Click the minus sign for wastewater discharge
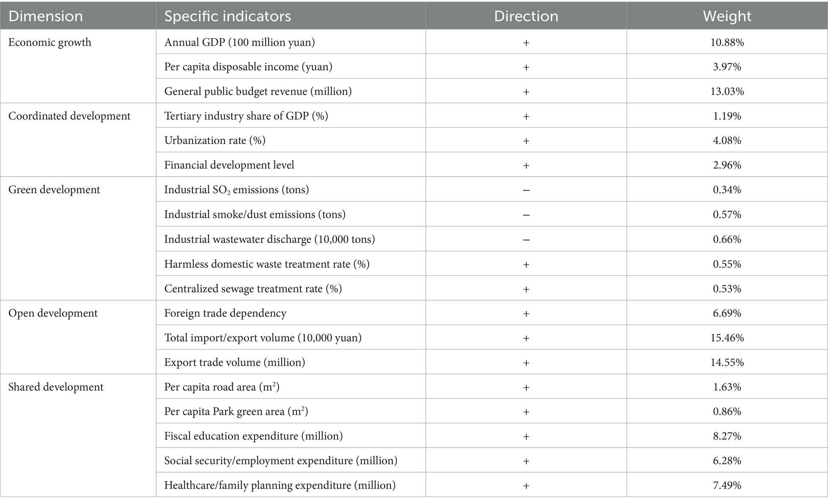Screen dimensions: 828x504 526,239
